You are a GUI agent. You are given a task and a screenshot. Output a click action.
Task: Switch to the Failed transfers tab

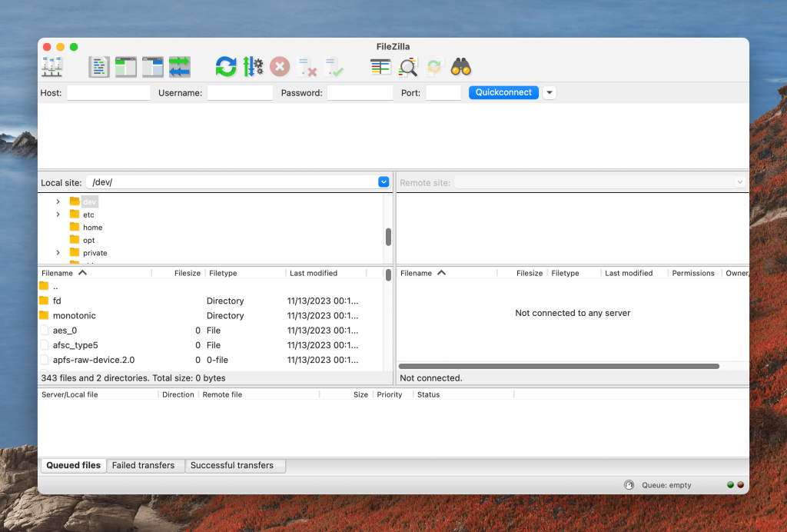pos(144,465)
